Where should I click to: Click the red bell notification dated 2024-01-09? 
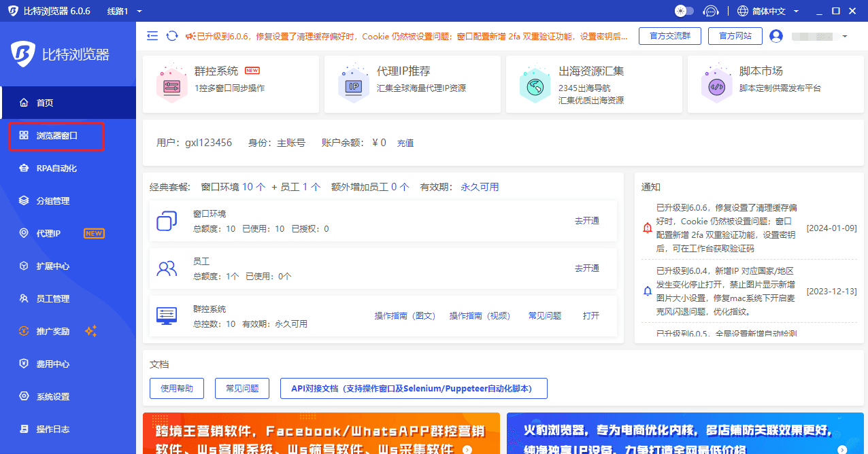click(648, 228)
